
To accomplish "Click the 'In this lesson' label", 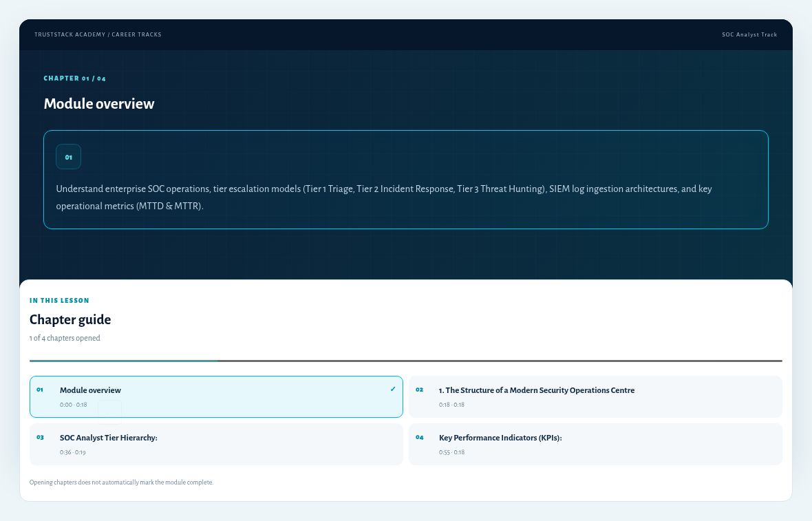I will click(59, 300).
